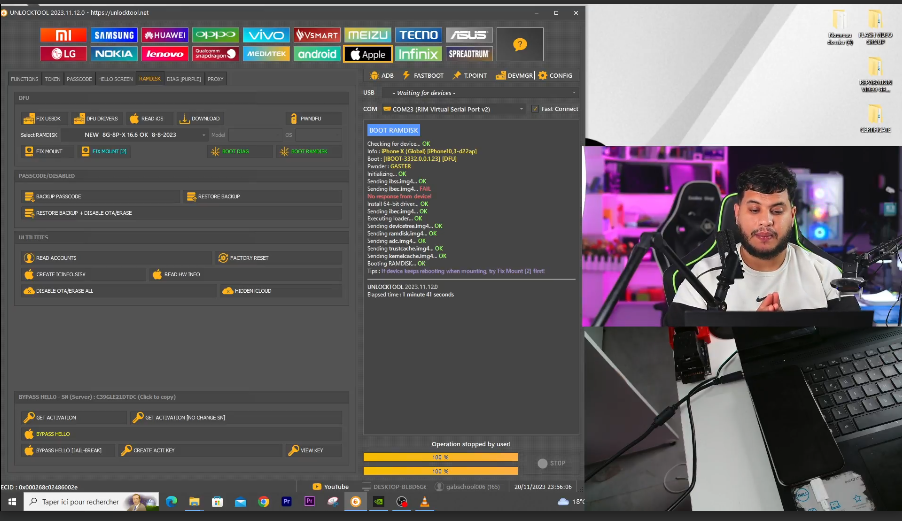Select the Qualcomm Snapdragon tile
Screen dimensions: 902x521
click(x=215, y=54)
